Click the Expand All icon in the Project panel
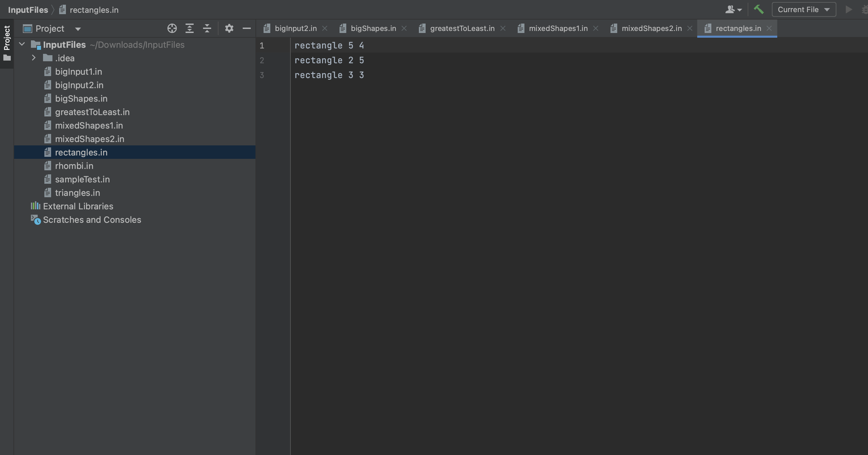 point(189,28)
